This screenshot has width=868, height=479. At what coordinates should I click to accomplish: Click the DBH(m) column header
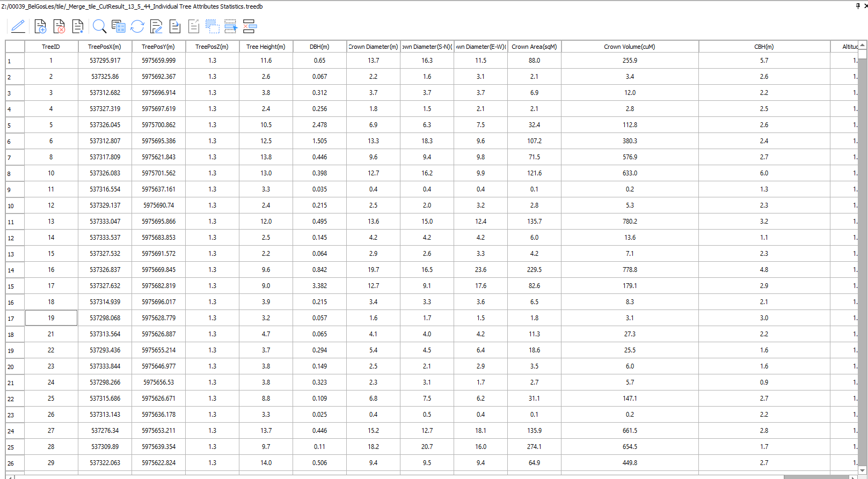pos(319,47)
